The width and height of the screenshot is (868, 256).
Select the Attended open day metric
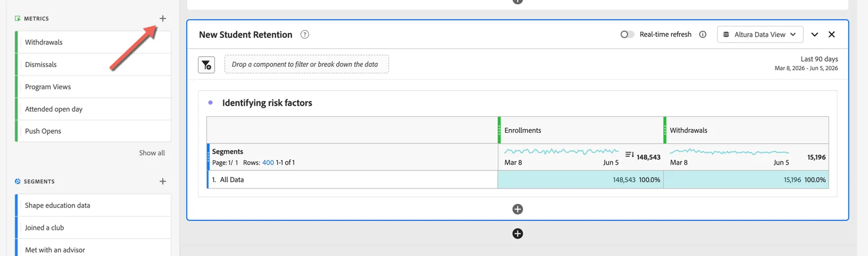(x=93, y=109)
